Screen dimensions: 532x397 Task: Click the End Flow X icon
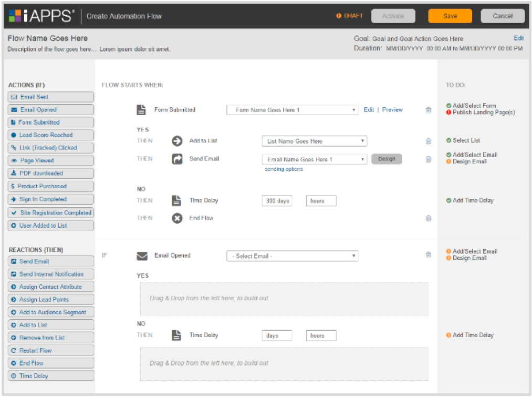click(x=178, y=218)
